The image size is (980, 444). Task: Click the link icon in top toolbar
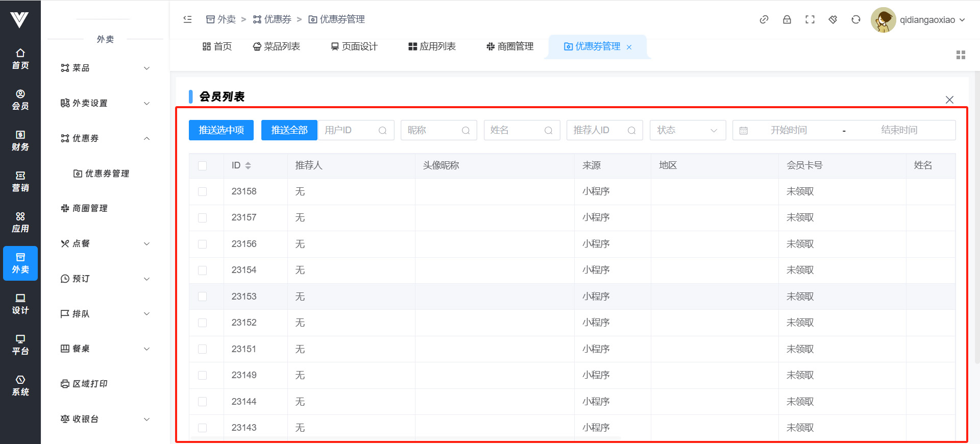[x=764, y=19]
